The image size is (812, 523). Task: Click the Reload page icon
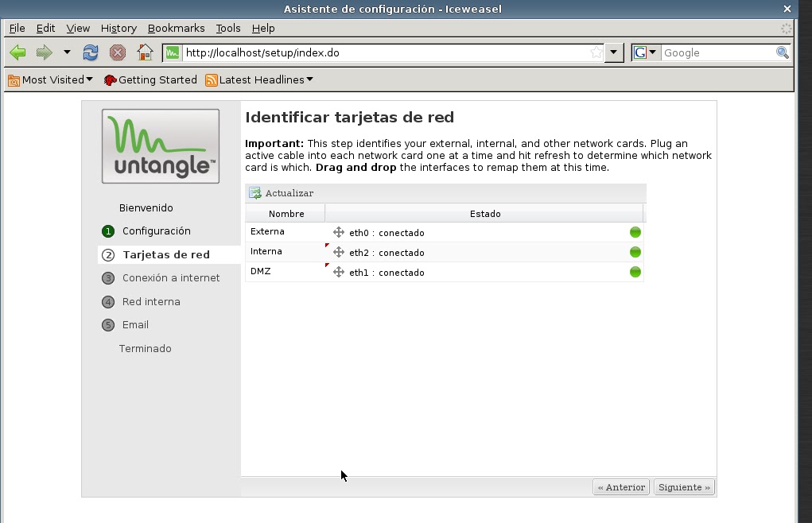pyautogui.click(x=90, y=52)
